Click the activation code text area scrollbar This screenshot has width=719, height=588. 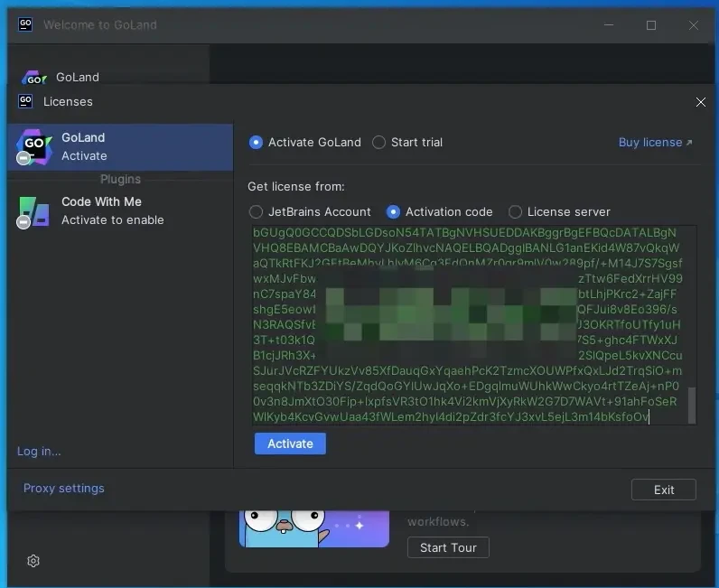click(x=692, y=405)
